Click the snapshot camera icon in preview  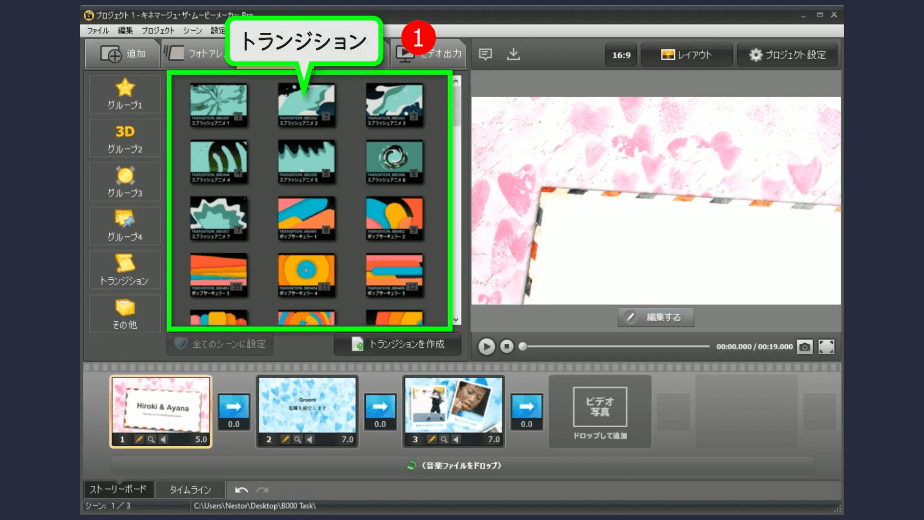[805, 346]
